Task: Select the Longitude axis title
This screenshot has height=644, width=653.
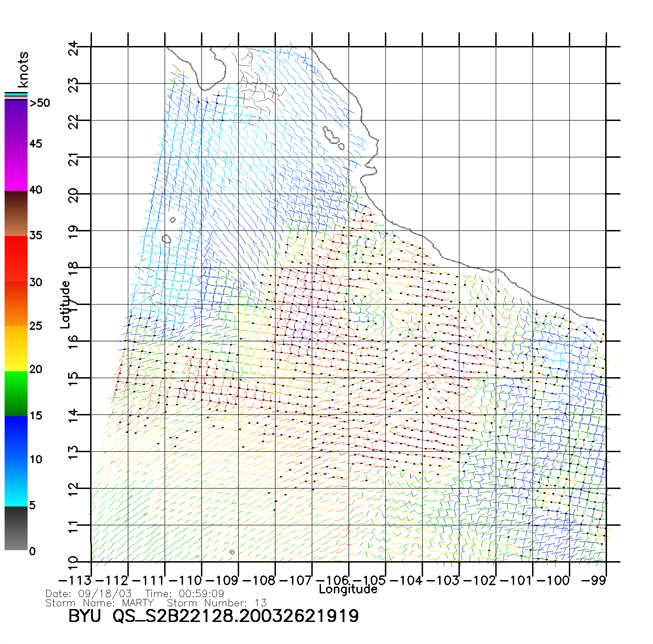Action: point(348,589)
